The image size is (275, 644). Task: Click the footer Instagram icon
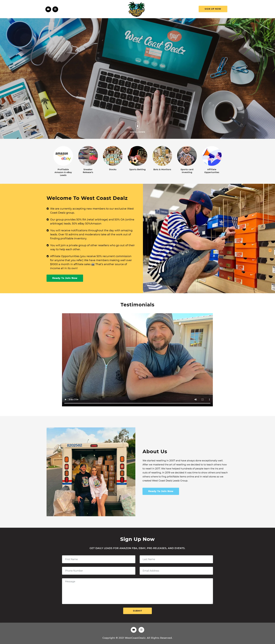tap(141, 630)
